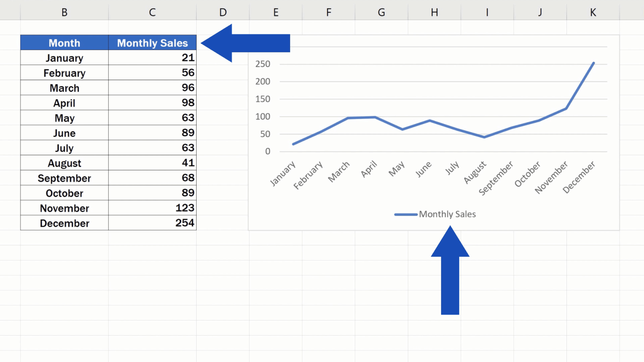Select the blue Month header cell
Screen dimensions: 644x362
(x=64, y=42)
